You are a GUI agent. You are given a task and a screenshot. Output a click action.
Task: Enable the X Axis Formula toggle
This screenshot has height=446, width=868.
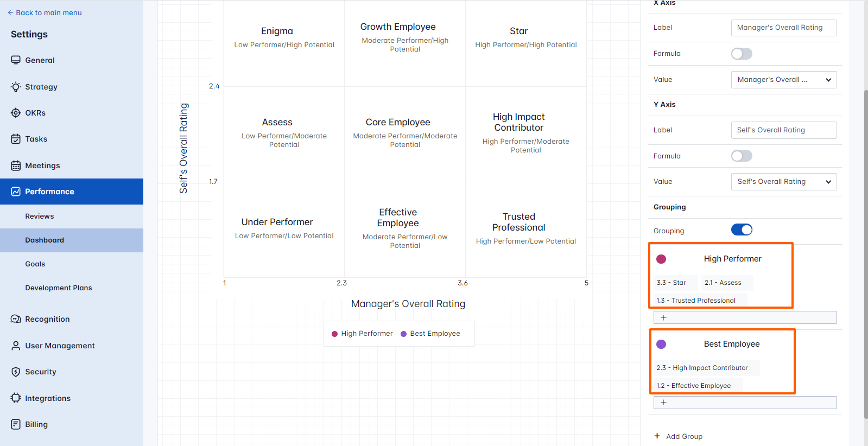click(742, 54)
